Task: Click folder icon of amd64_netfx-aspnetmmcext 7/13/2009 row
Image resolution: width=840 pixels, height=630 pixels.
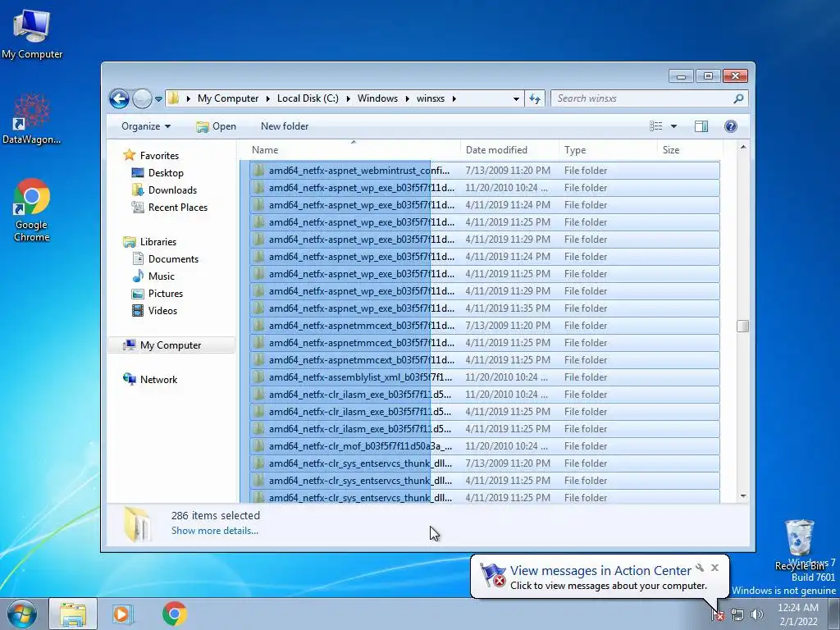Action: pyautogui.click(x=258, y=325)
